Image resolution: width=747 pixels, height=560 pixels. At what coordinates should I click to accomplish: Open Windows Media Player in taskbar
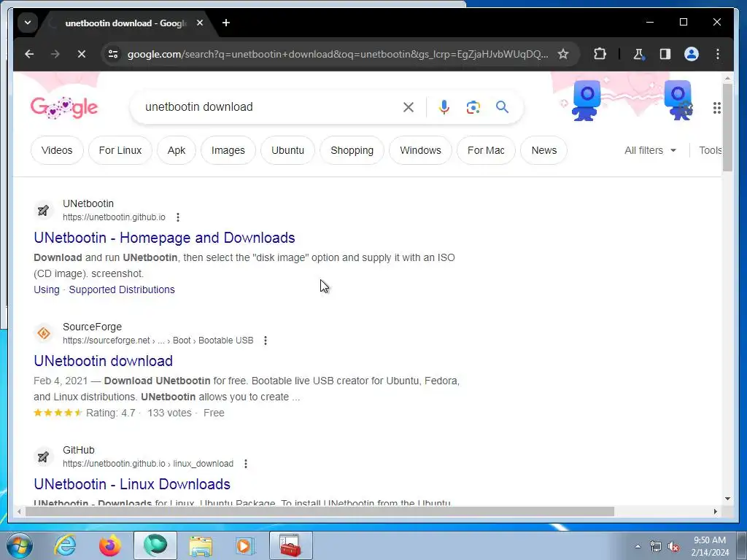click(x=246, y=545)
